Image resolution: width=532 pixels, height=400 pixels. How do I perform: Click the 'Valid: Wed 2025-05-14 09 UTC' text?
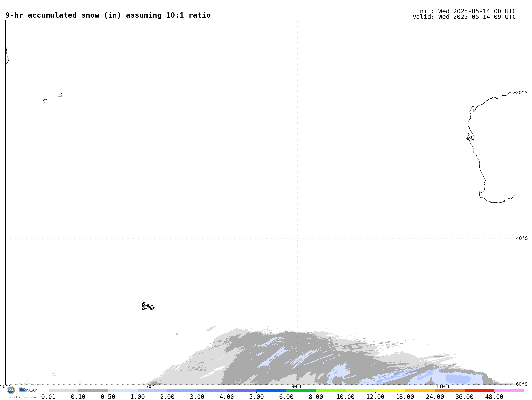[x=464, y=17]
